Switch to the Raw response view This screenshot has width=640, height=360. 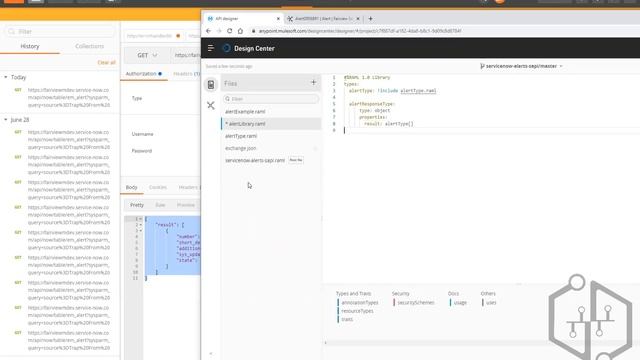click(160, 205)
